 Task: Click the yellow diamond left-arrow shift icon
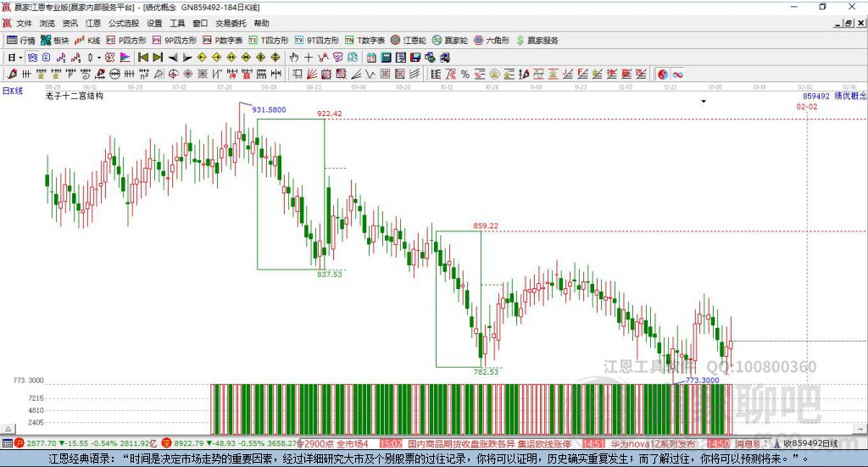[x=202, y=58]
